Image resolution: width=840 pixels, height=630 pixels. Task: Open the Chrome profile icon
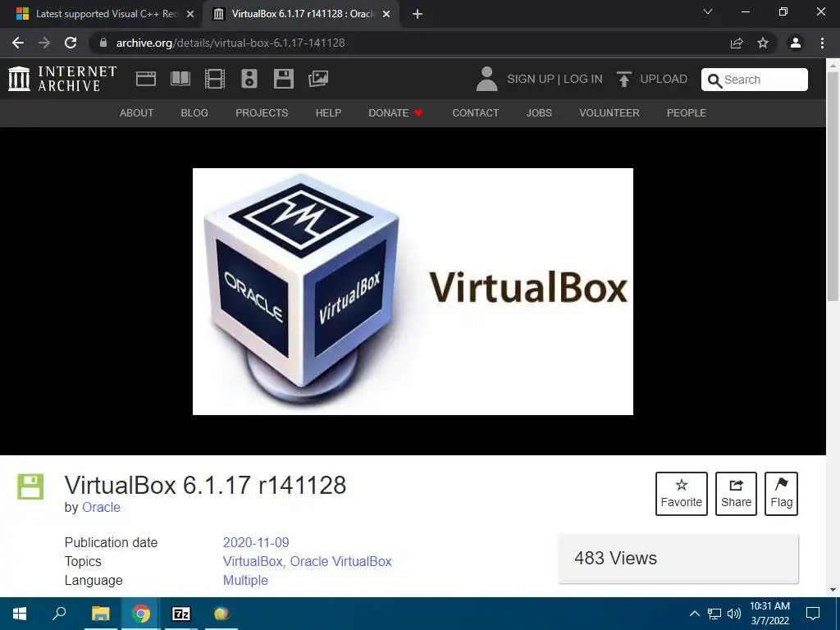point(796,43)
